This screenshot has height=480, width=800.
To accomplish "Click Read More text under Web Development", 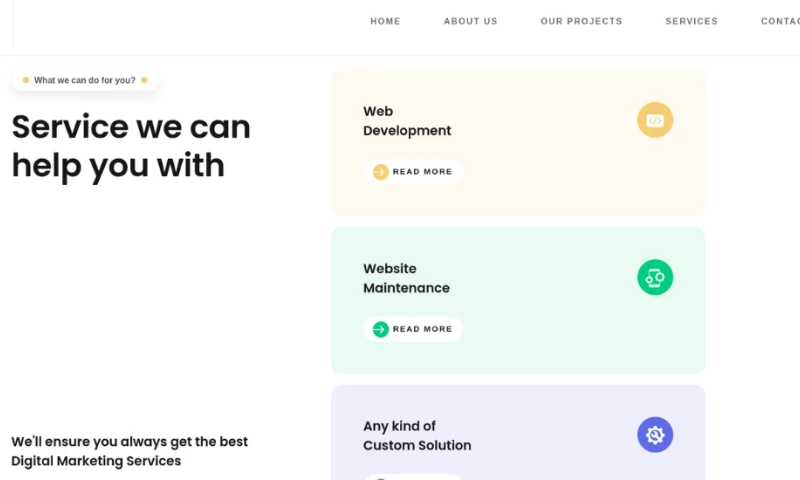I will (x=422, y=172).
